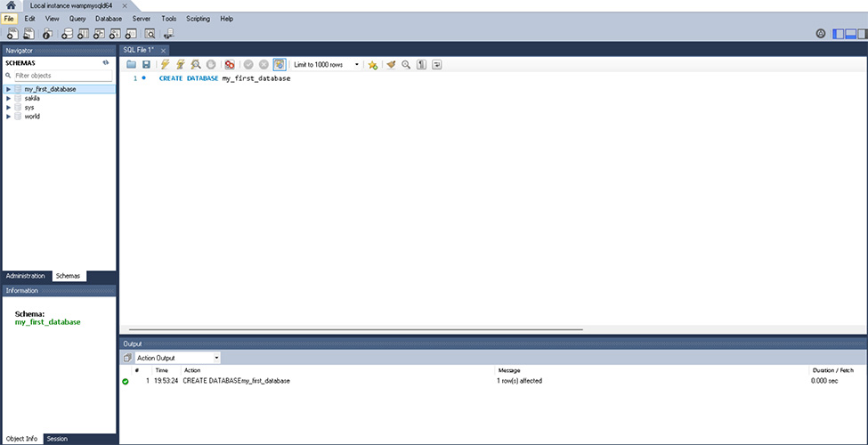Image resolution: width=868 pixels, height=445 pixels.
Task: Select the world schema in the list
Action: tap(32, 117)
